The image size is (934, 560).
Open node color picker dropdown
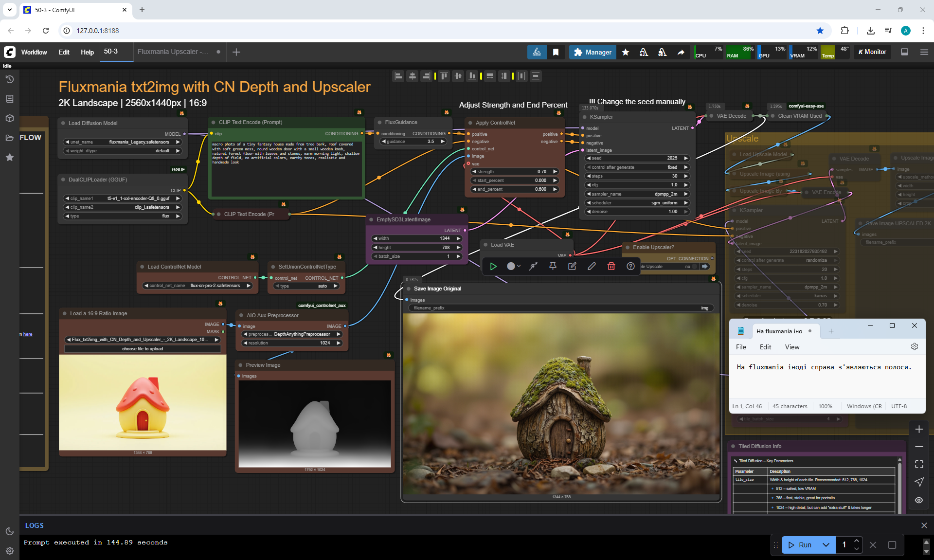[x=513, y=266]
